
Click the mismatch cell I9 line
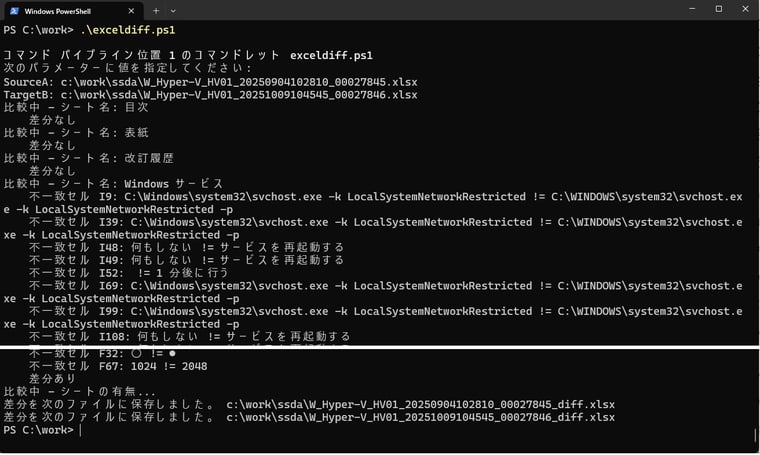point(373,203)
